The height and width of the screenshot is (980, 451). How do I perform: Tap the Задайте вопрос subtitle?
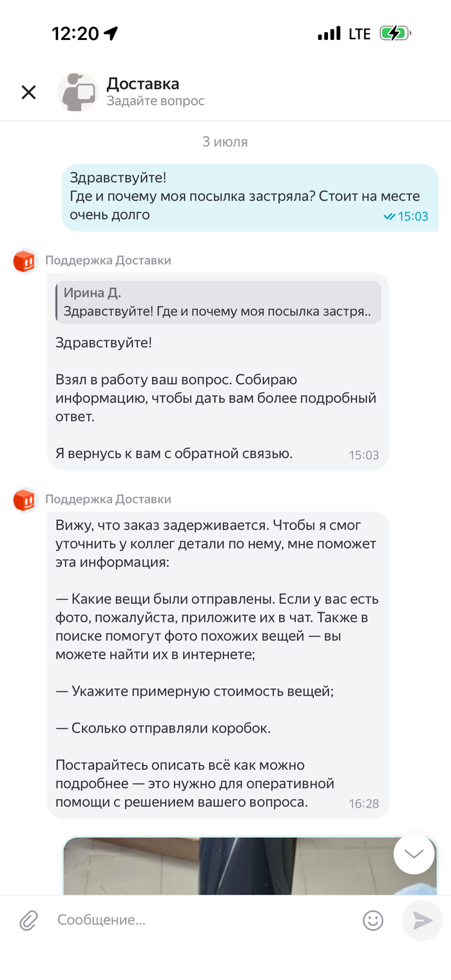155,101
